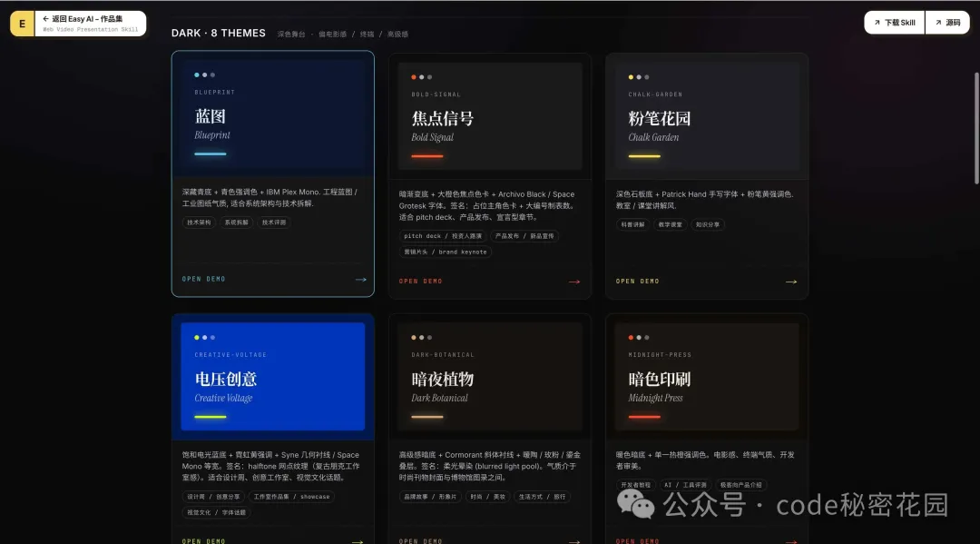
Task: Open the 粉笔花园 Chalk Garden preview thumbnail
Action: (707, 116)
